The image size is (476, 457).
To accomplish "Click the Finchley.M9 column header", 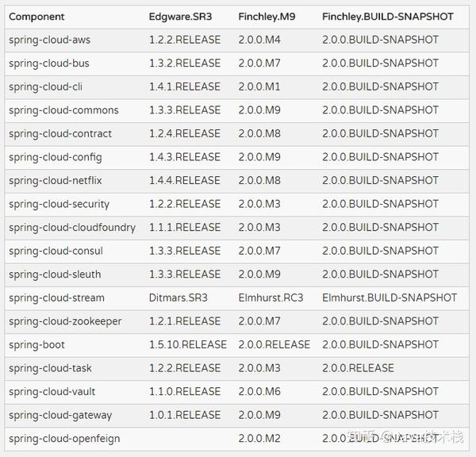I will [x=267, y=17].
